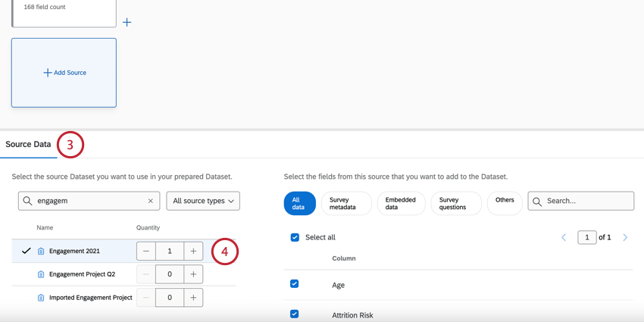The height and width of the screenshot is (322, 644).
Task: Increase quantity for Engagement Project Q2
Action: point(193,274)
